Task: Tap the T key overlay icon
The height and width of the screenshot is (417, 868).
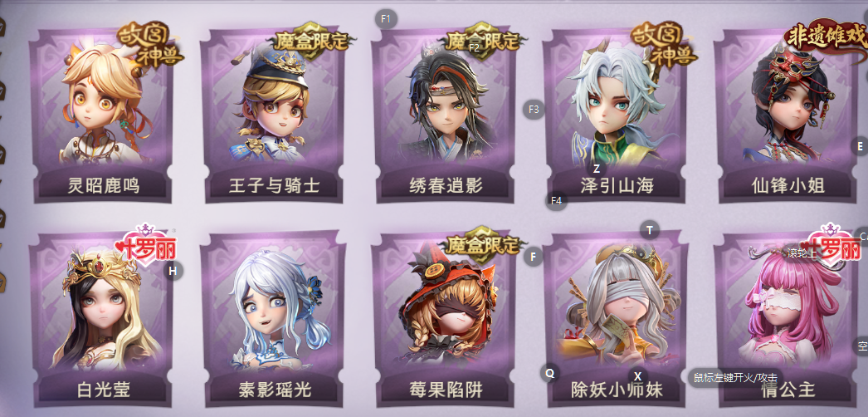Action: pyautogui.click(x=650, y=229)
